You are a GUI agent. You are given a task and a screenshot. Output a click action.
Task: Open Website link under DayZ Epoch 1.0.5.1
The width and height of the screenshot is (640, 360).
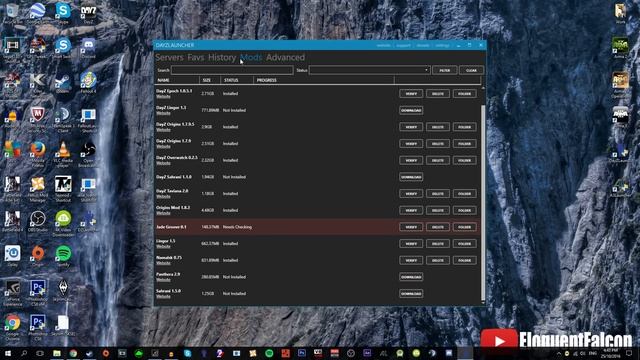(x=163, y=97)
